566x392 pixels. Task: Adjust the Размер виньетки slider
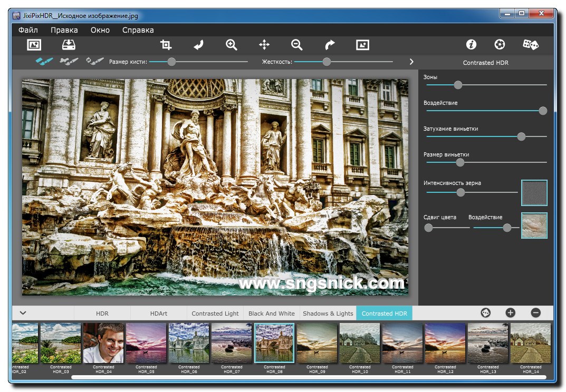click(460, 162)
